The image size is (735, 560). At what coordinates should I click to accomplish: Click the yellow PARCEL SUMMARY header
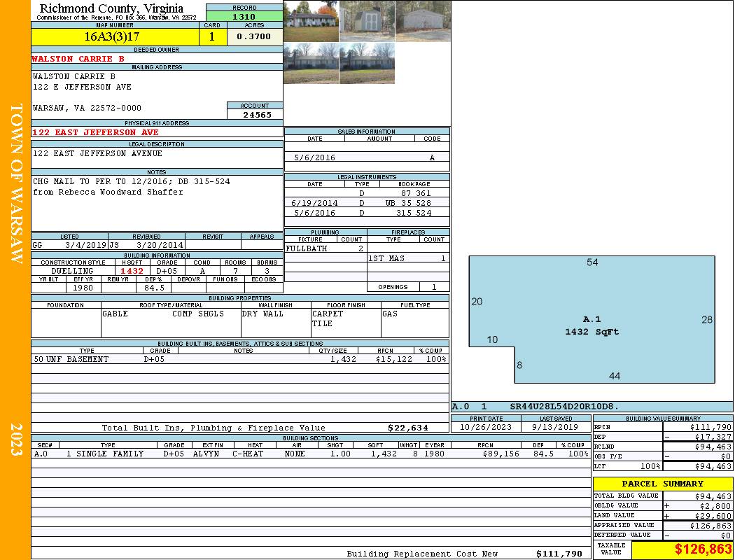(662, 484)
